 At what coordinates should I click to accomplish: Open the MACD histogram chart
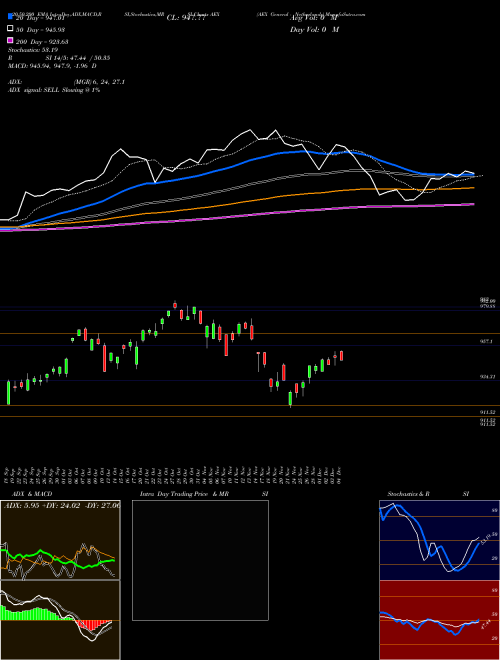tap(60, 620)
